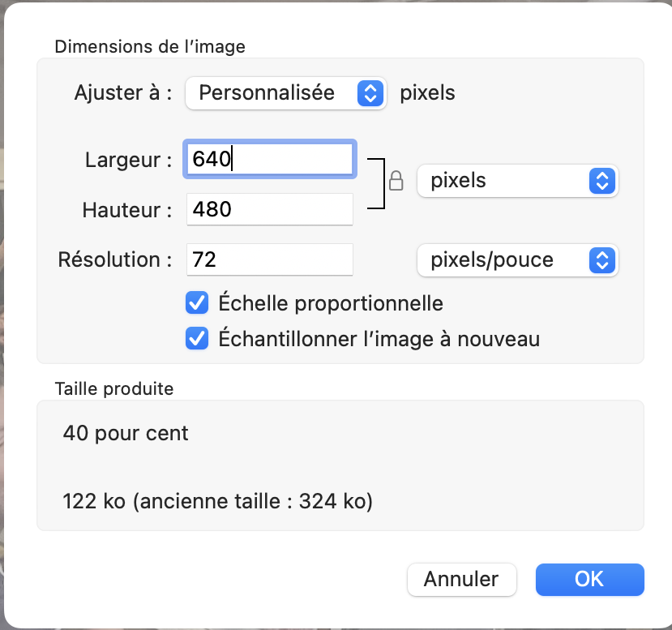
Task: Click the static pixels text after Personnalisée
Action: (x=428, y=93)
